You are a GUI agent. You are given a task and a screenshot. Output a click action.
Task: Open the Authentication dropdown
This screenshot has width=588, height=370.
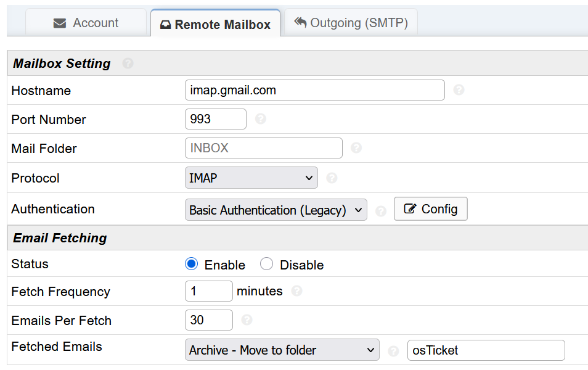click(276, 210)
